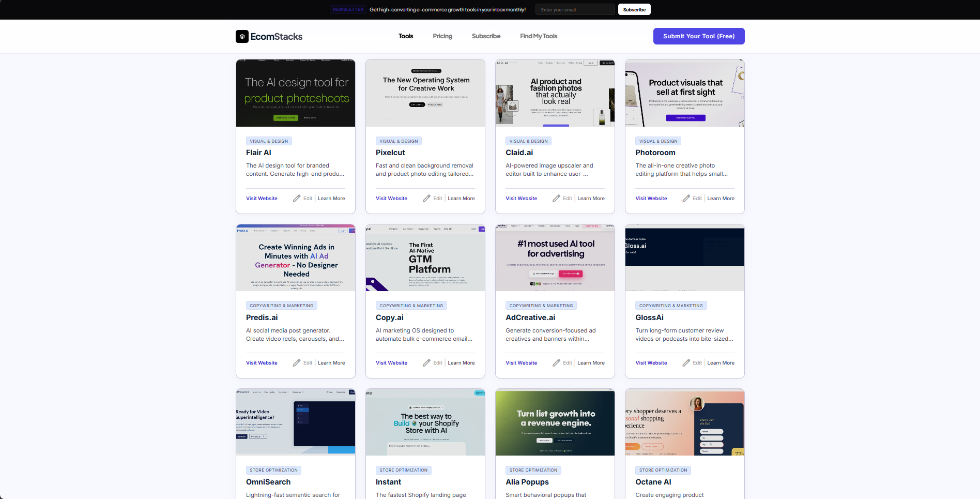Viewport: 980px width, 499px height.
Task: Visit Website link for Flair AI
Action: [262, 199]
